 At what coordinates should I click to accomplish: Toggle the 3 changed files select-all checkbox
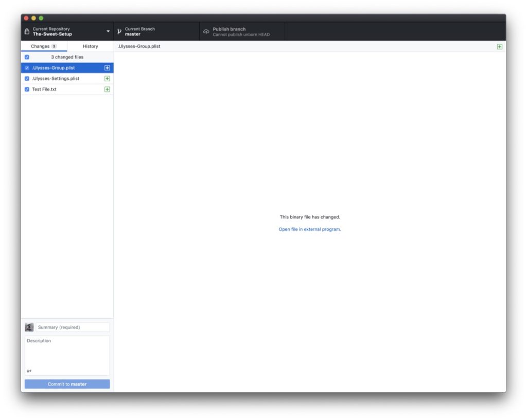click(27, 57)
